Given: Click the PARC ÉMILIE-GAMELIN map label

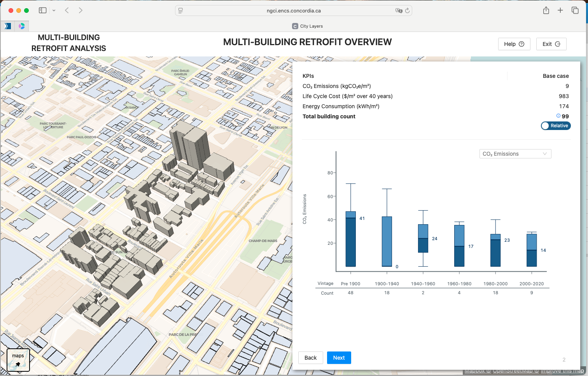Looking at the screenshot, I should [x=180, y=72].
